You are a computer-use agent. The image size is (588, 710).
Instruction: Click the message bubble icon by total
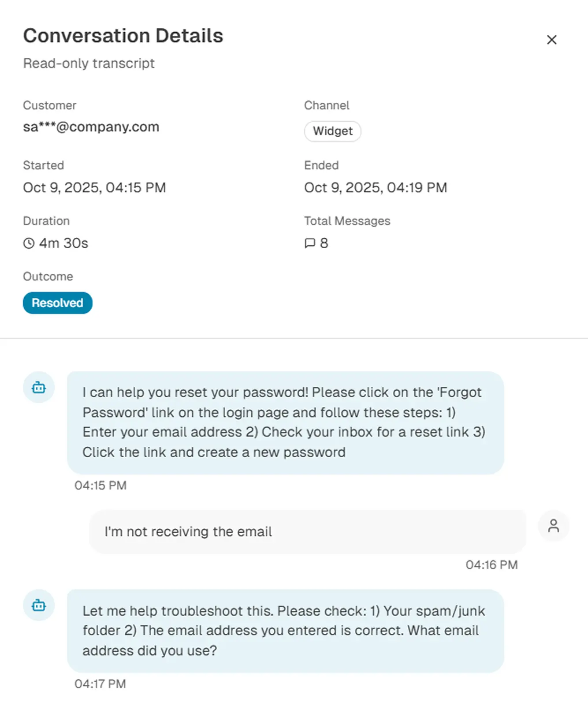point(310,243)
